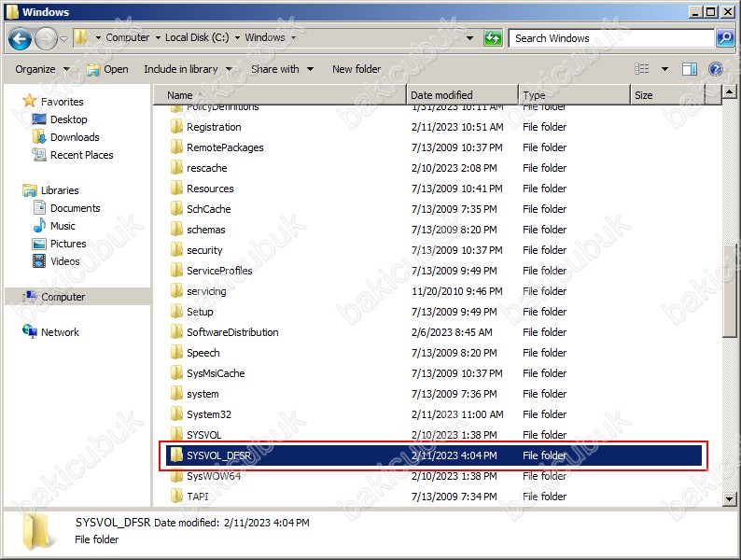Select Computer in the address breadcrumb

[x=127, y=37]
